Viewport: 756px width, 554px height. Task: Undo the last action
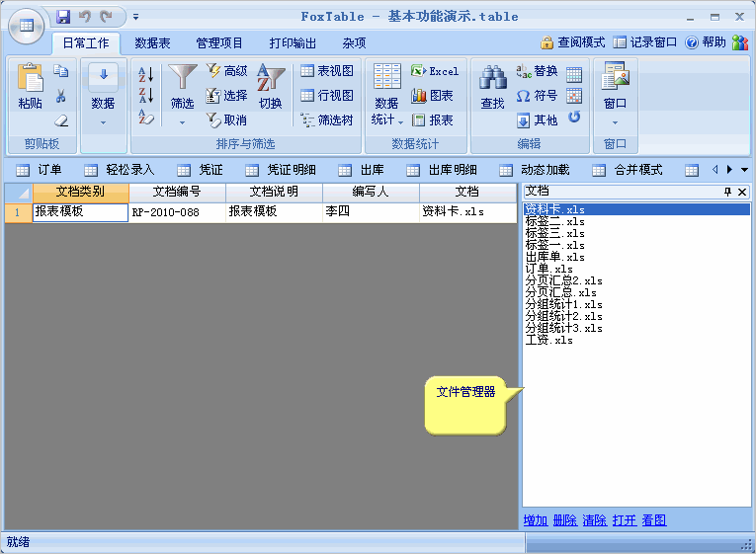click(85, 17)
